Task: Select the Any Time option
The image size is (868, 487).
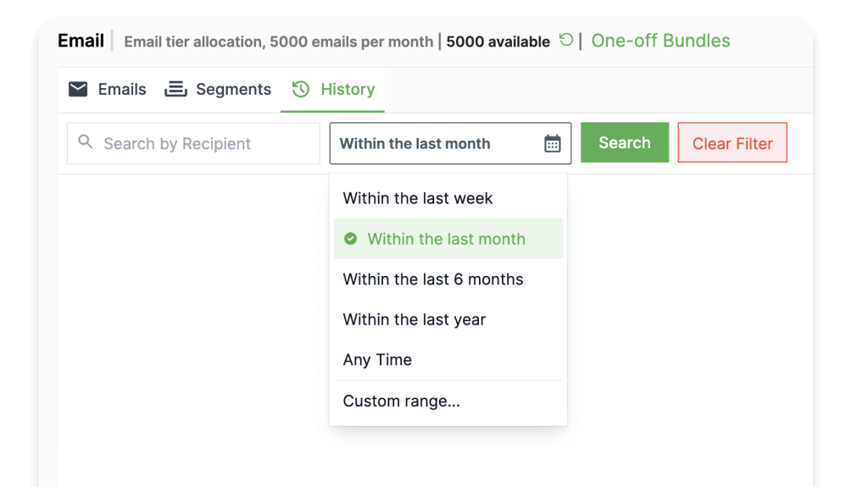Action: click(x=448, y=360)
